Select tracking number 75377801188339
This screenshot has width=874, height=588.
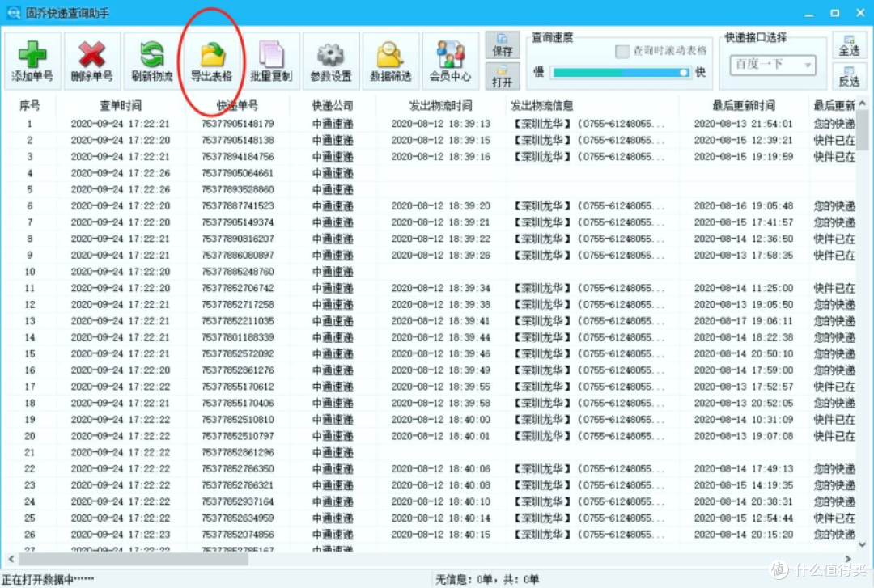click(238, 337)
